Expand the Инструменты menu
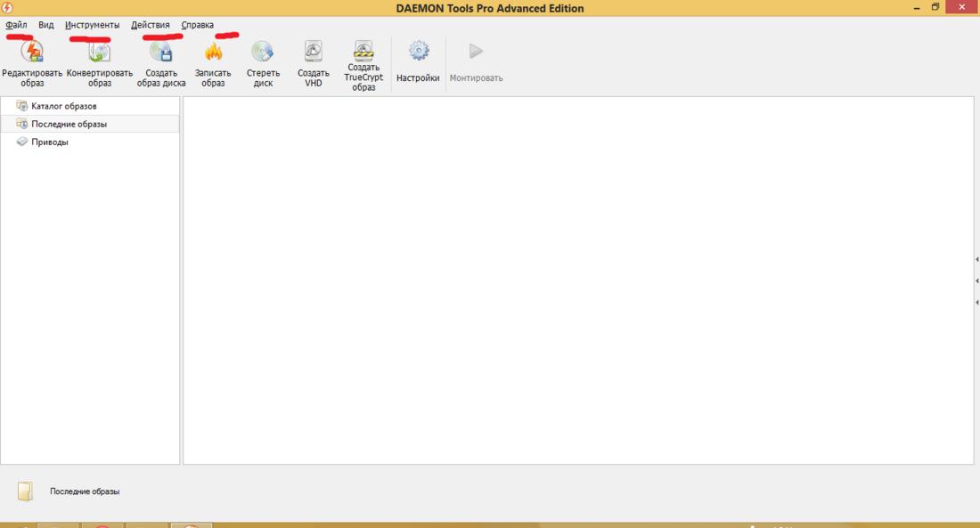The height and width of the screenshot is (528, 980). pos(92,25)
